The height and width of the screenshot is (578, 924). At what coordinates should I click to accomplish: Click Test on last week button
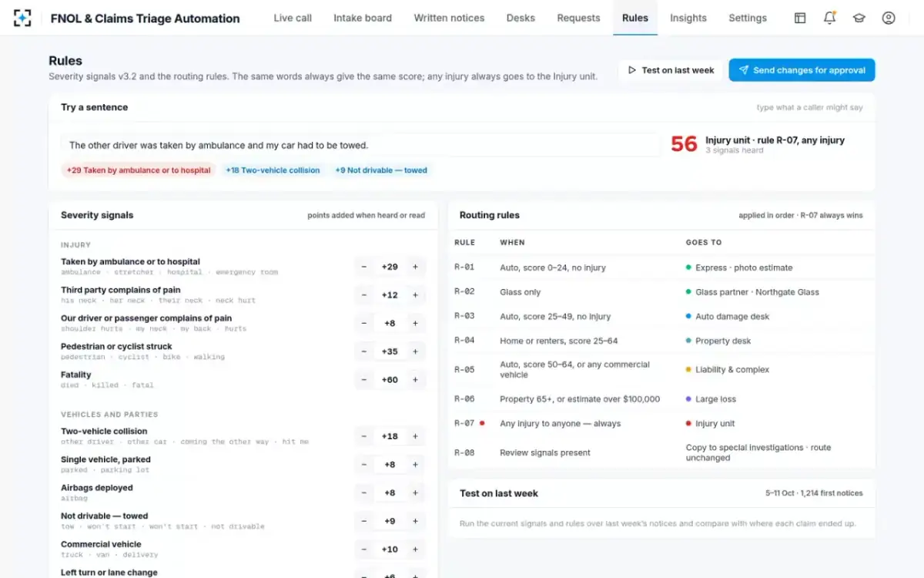point(671,70)
